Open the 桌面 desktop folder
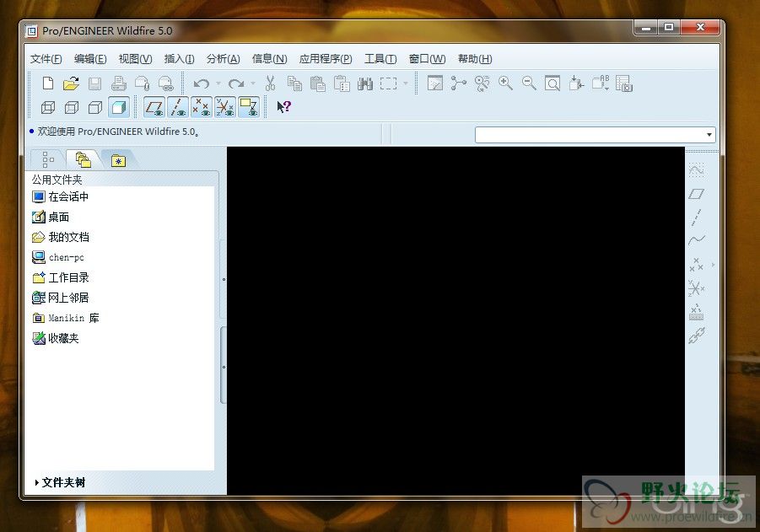This screenshot has height=532, width=760. click(x=51, y=217)
